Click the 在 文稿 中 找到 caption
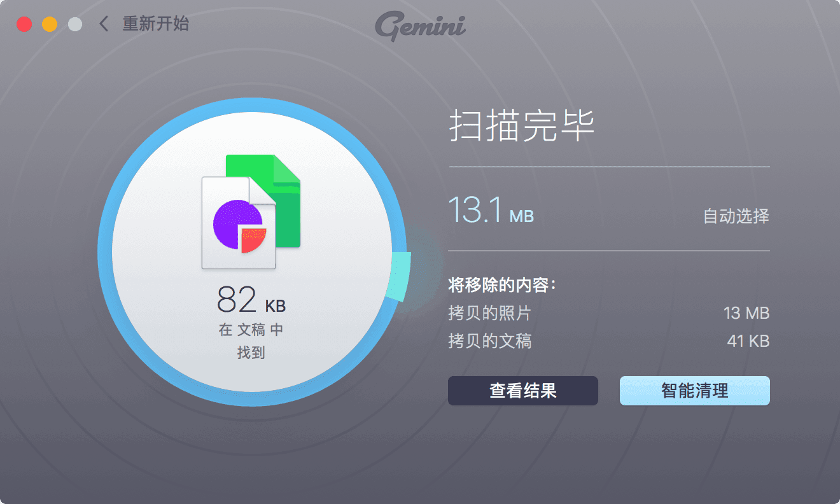The width and height of the screenshot is (840, 504). (x=251, y=341)
